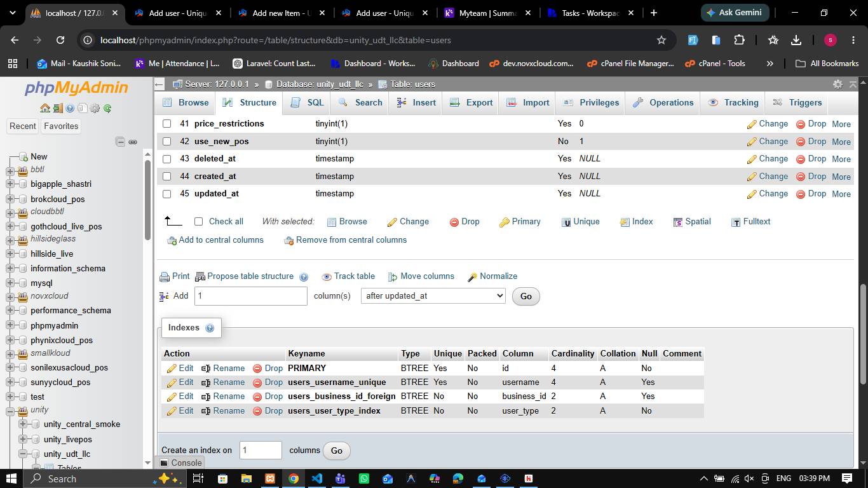Open help icon next to Indexes heading
The height and width of the screenshot is (488, 868).
point(210,328)
